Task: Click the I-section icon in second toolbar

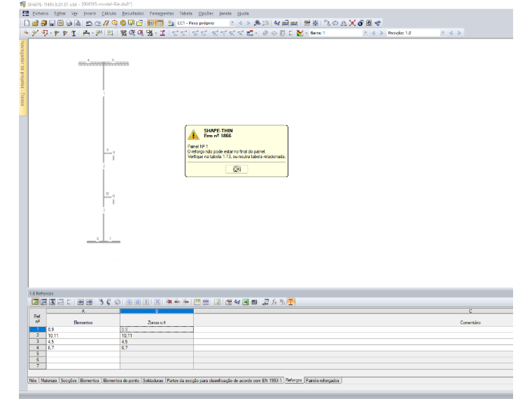Action: tap(73, 34)
